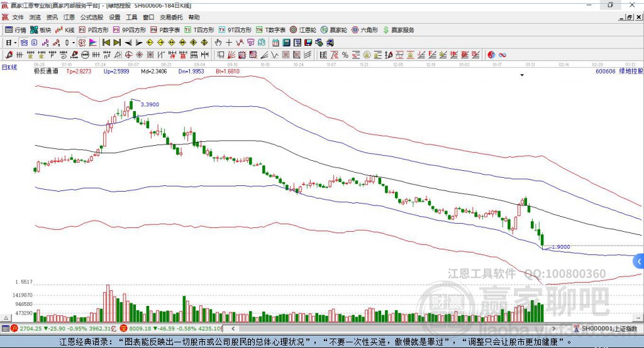
Task: Open the P四方形 tool
Action: click(93, 30)
